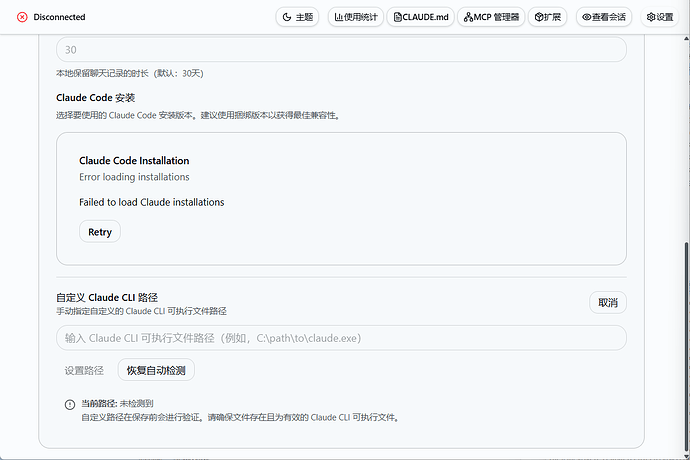Click the 'Claude Code Installation' heading
The height and width of the screenshot is (460, 690).
point(134,161)
